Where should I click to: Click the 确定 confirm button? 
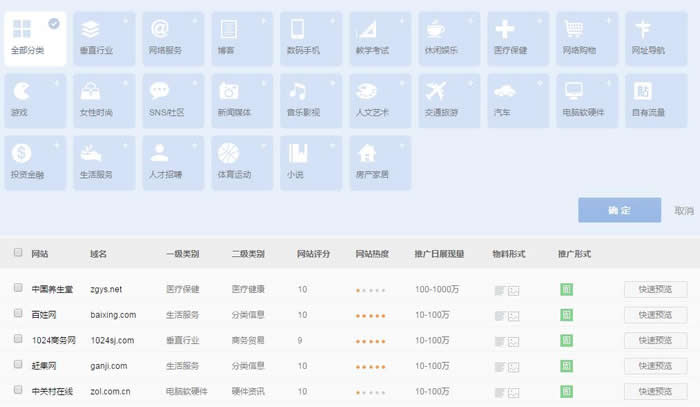[x=619, y=210]
